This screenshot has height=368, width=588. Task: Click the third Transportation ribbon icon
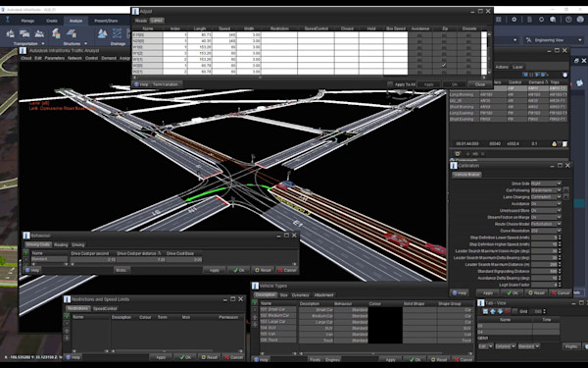pyautogui.click(x=39, y=33)
